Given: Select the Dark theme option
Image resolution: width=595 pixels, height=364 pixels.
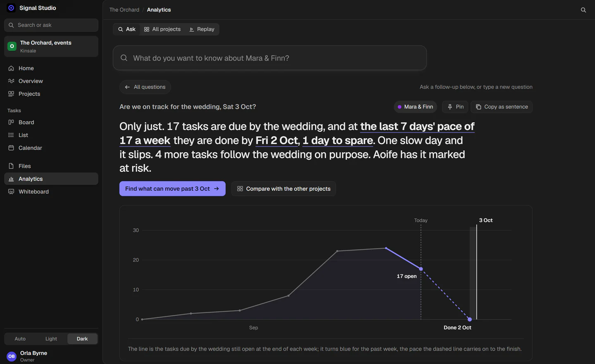Looking at the screenshot, I should pyautogui.click(x=82, y=339).
